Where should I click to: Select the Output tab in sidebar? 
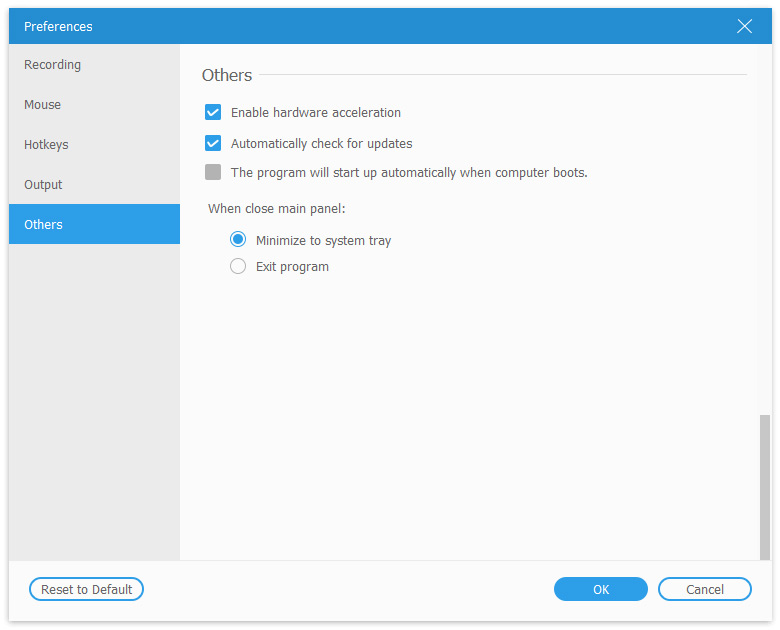44,185
